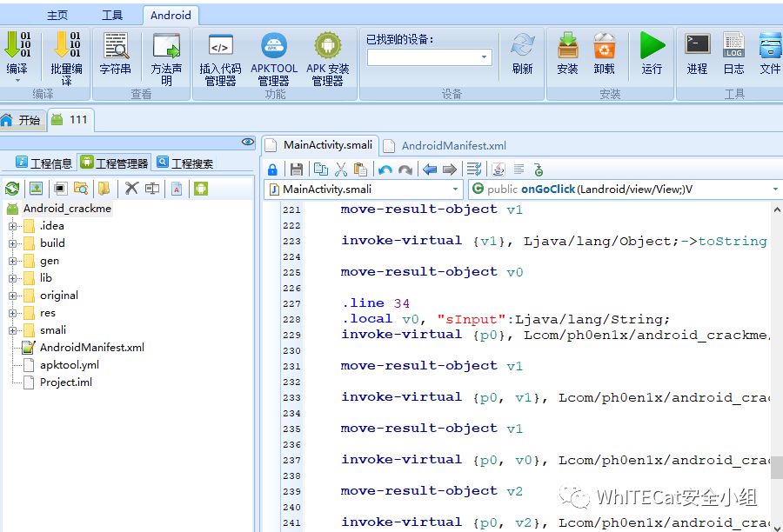The image size is (783, 532).
Task: Select the MainActivity.smali editor tab
Action: pyautogui.click(x=320, y=145)
